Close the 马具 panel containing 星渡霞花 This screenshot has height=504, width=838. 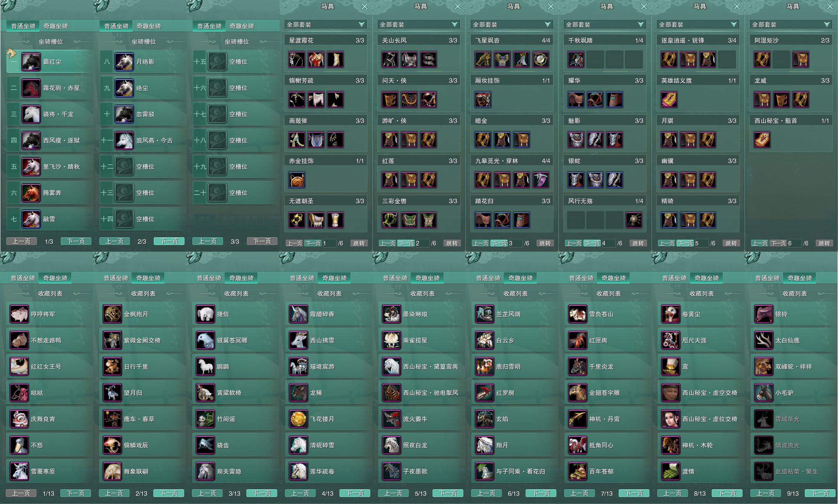(365, 7)
